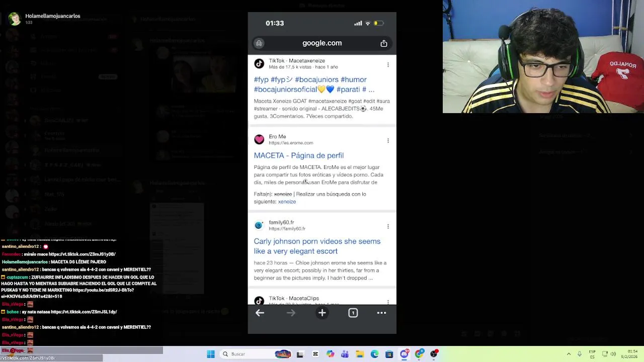Click 'MACETA DS LÉEME PAJERO' chat message
Viewport: 644px width, 362px height.
(x=78, y=262)
